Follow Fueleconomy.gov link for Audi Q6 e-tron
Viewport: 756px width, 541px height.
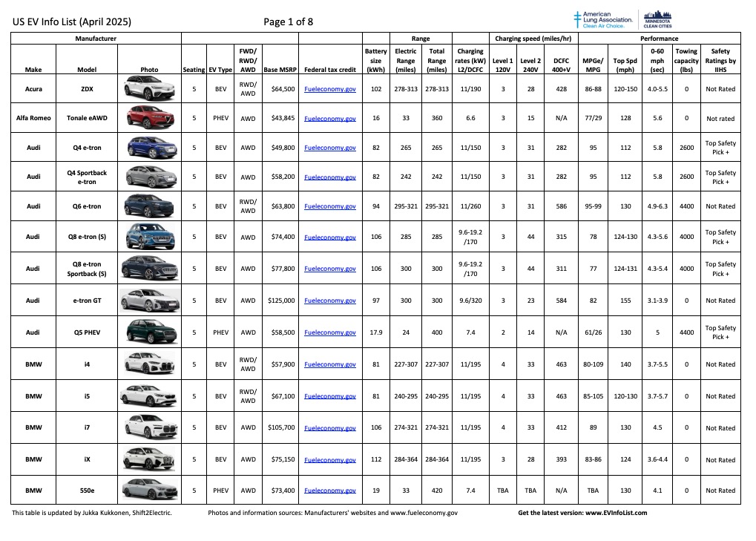(x=330, y=206)
